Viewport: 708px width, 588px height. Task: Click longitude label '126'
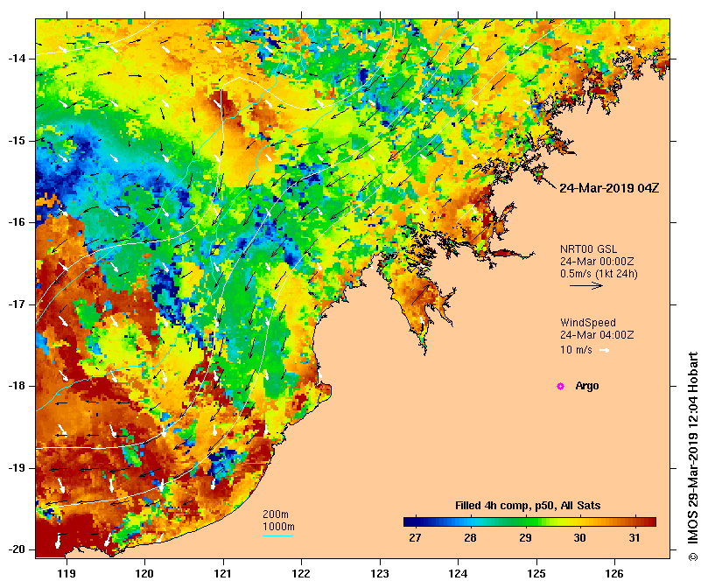tap(614, 574)
